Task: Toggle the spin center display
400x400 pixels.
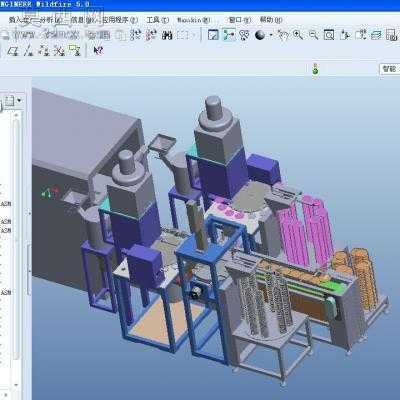Action: (229, 35)
